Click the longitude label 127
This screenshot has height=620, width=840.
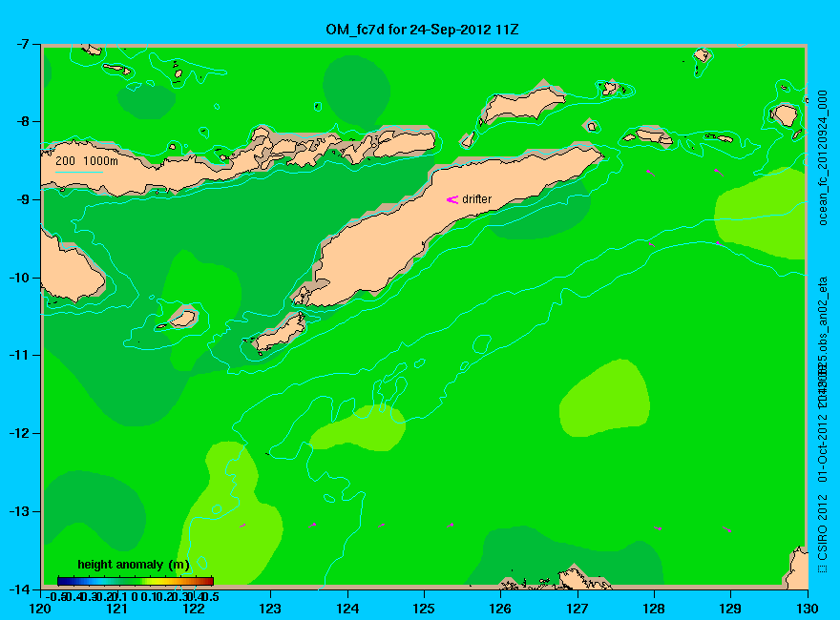(577, 609)
